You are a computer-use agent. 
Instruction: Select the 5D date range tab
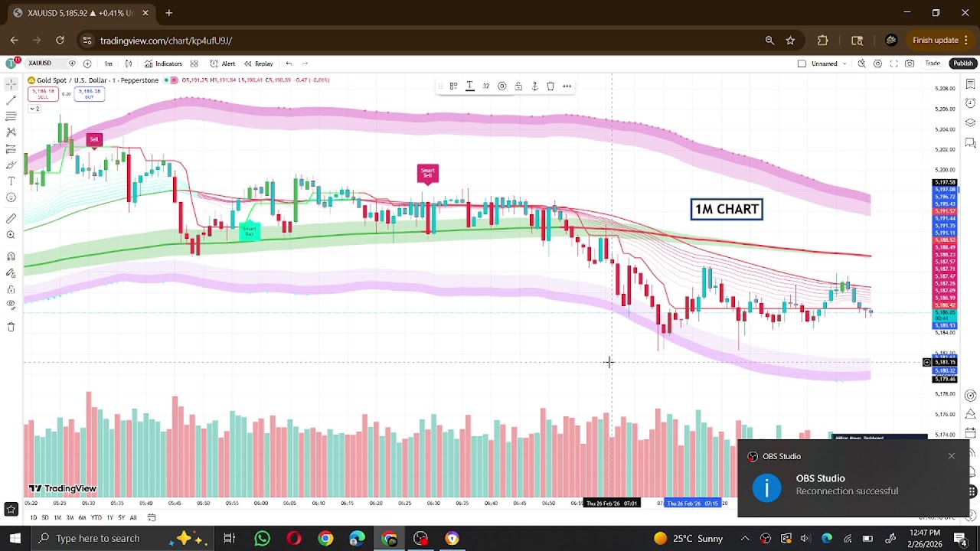[45, 517]
